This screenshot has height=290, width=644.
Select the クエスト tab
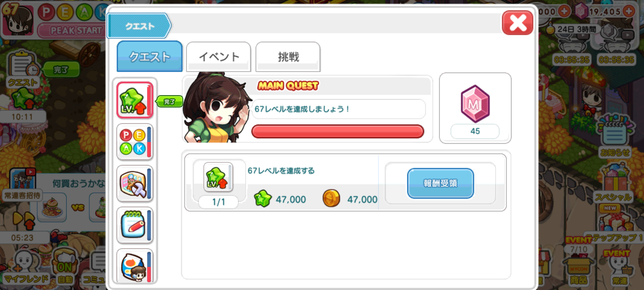149,56
